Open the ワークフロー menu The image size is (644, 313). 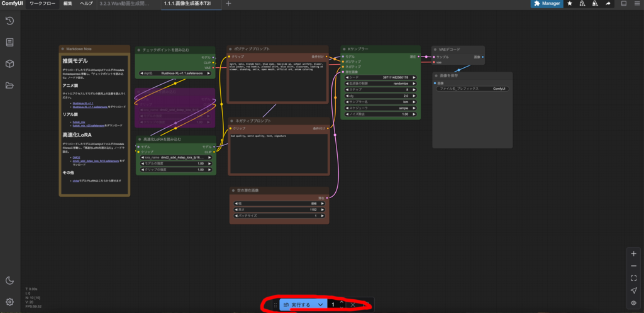click(x=42, y=4)
